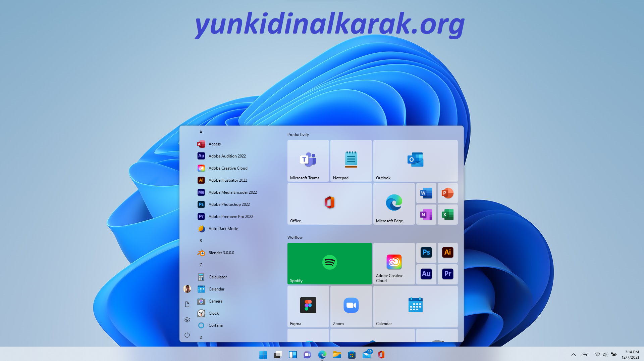
Task: Open Task View on the taskbar
Action: (x=278, y=355)
